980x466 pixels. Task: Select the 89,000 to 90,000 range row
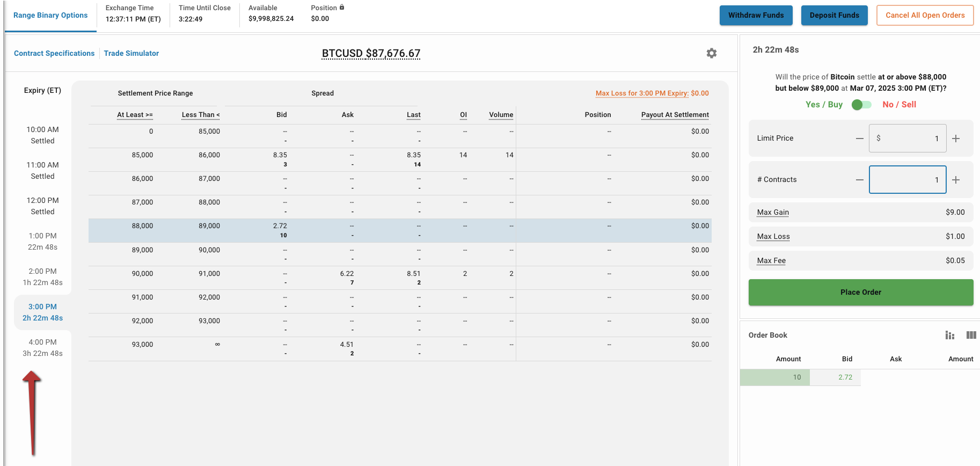tap(400, 254)
